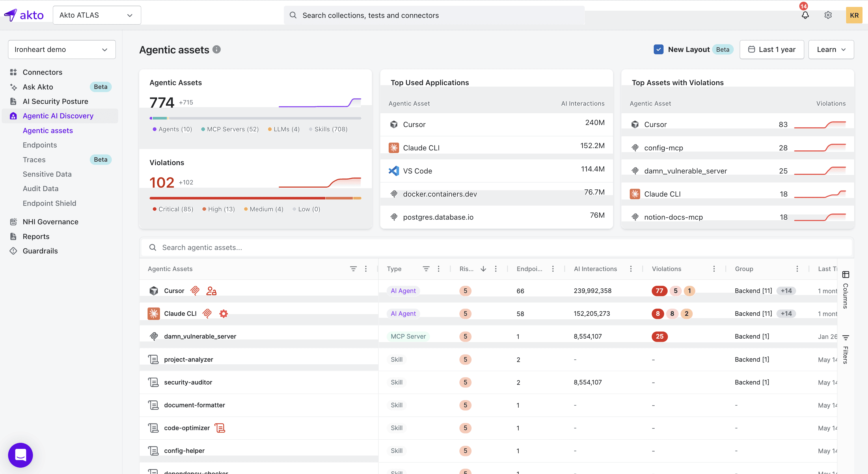Open the Last 1 year date range picker
This screenshot has width=868, height=474.
[x=772, y=50]
